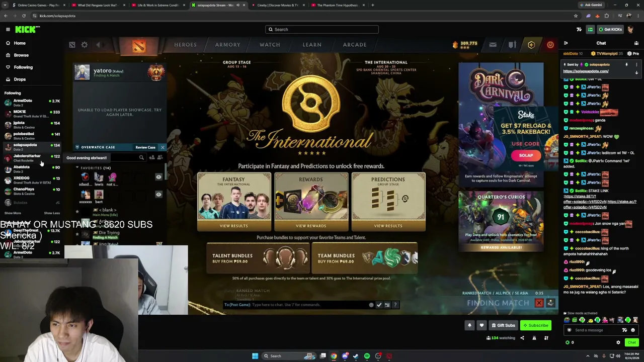This screenshot has width=644, height=362.
Task: Click Show Less in the Following list
Action: click(x=52, y=213)
